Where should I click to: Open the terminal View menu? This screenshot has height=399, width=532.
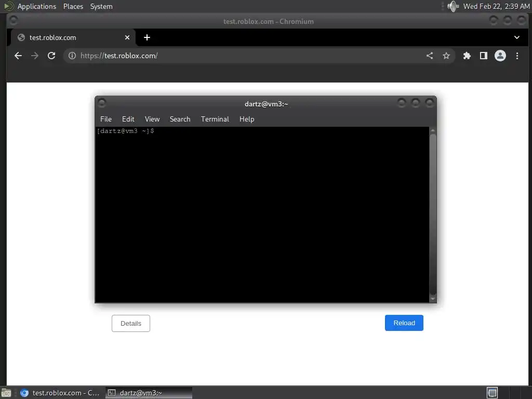point(152,119)
